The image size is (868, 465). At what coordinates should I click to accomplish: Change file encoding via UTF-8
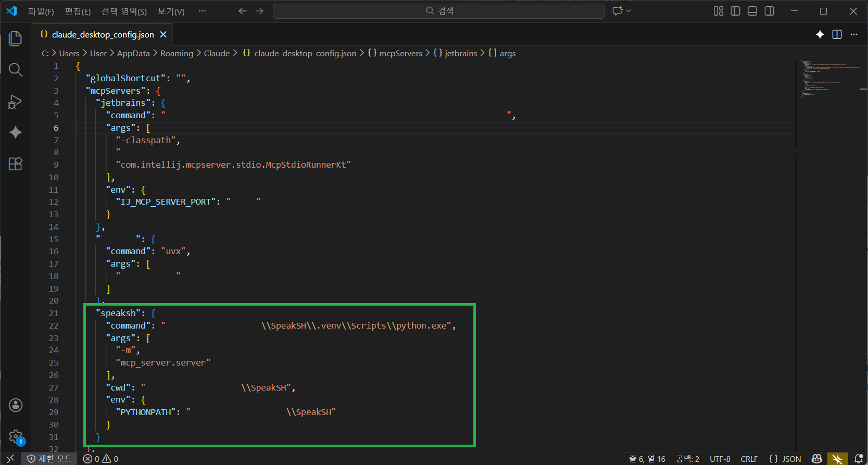[720, 459]
